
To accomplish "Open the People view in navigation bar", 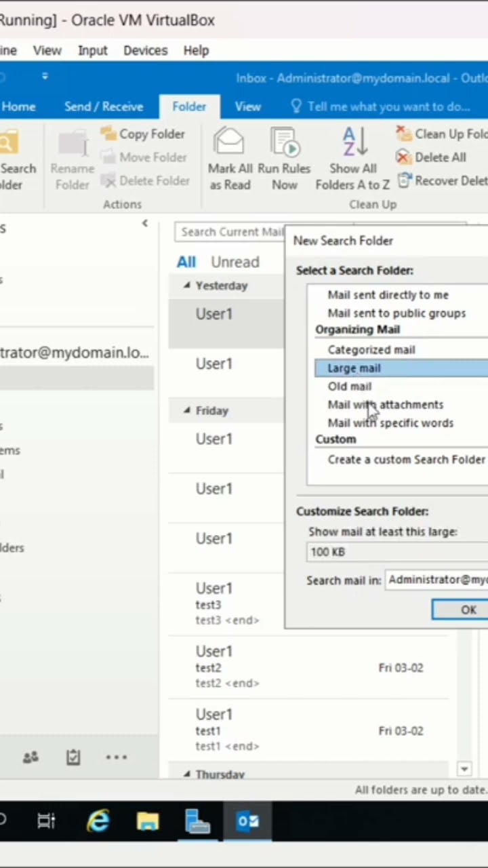I will [x=30, y=757].
